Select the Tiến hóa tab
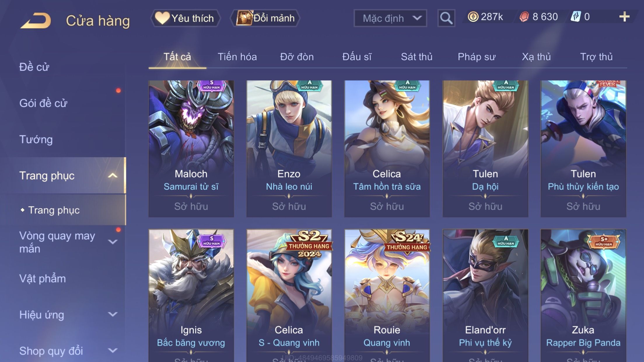Viewport: 644px width, 362px height. click(x=237, y=57)
